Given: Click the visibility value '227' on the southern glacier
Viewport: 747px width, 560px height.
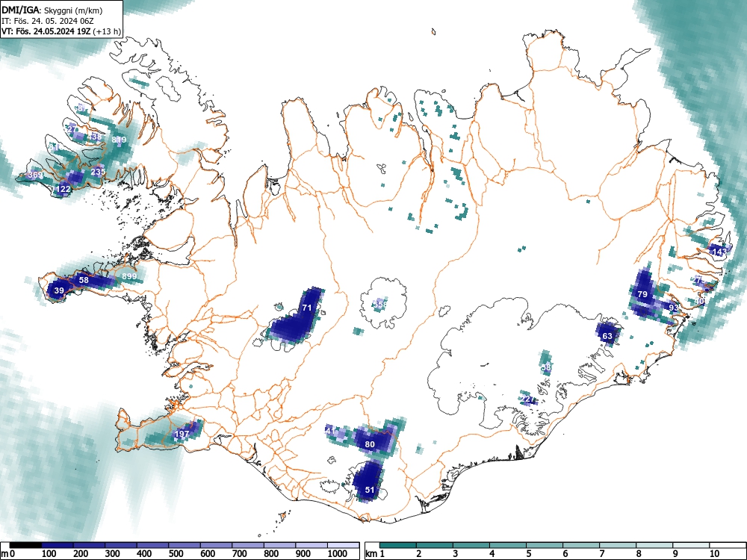Looking at the screenshot, I should click(527, 399).
